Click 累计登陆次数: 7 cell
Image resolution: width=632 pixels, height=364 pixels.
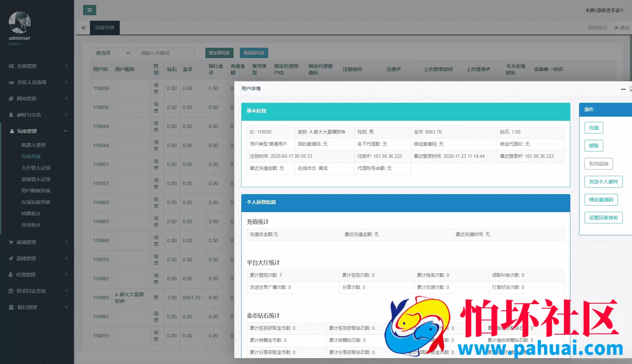click(x=293, y=275)
